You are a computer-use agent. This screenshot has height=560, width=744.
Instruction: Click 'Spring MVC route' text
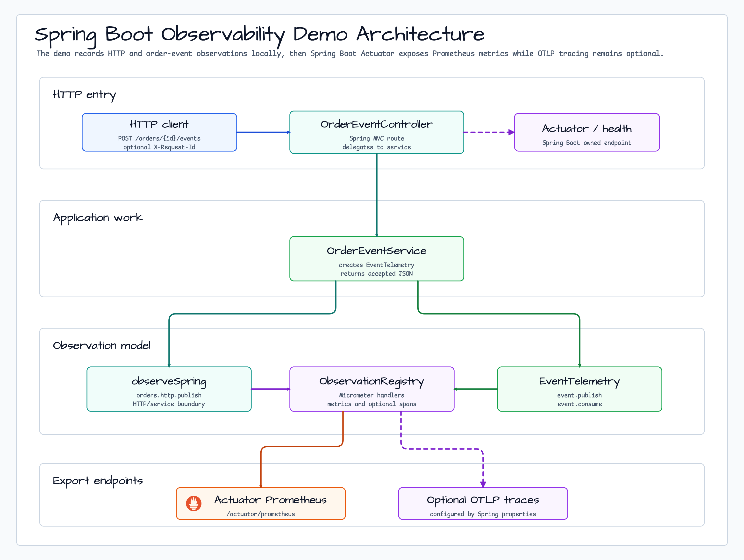pos(377,138)
